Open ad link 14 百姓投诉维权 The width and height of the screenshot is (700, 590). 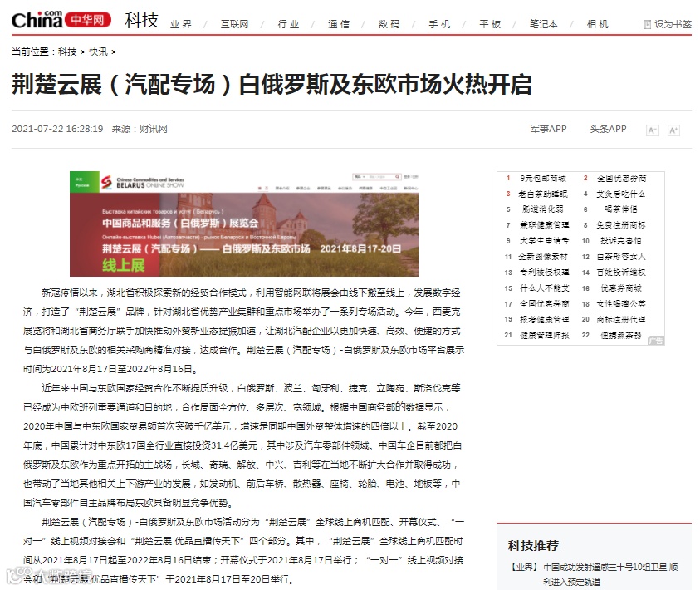pyautogui.click(x=621, y=272)
